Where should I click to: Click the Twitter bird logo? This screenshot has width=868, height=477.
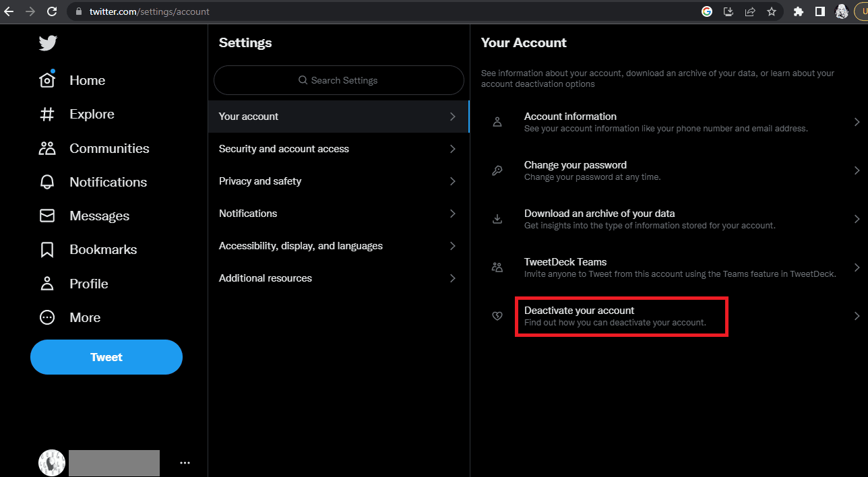click(48, 43)
